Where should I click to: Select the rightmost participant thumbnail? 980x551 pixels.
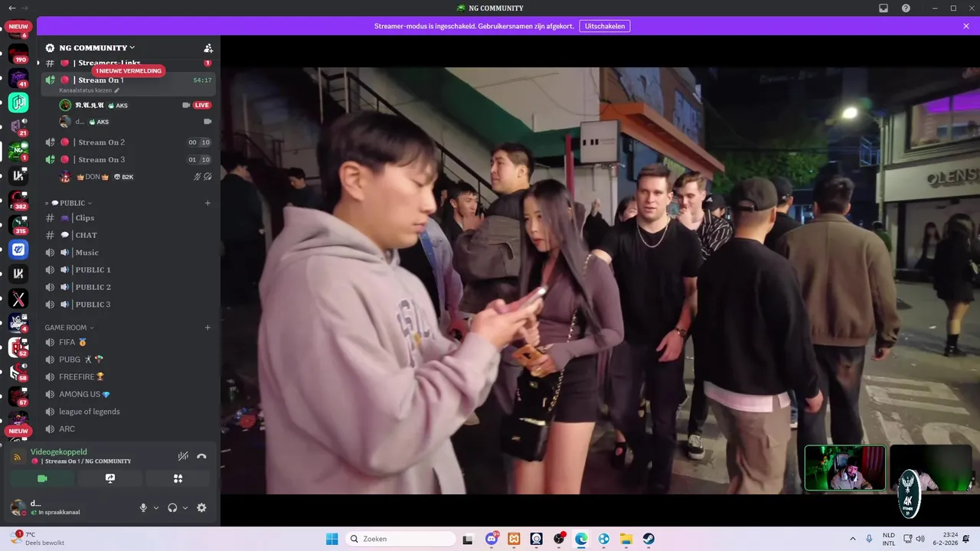click(931, 468)
